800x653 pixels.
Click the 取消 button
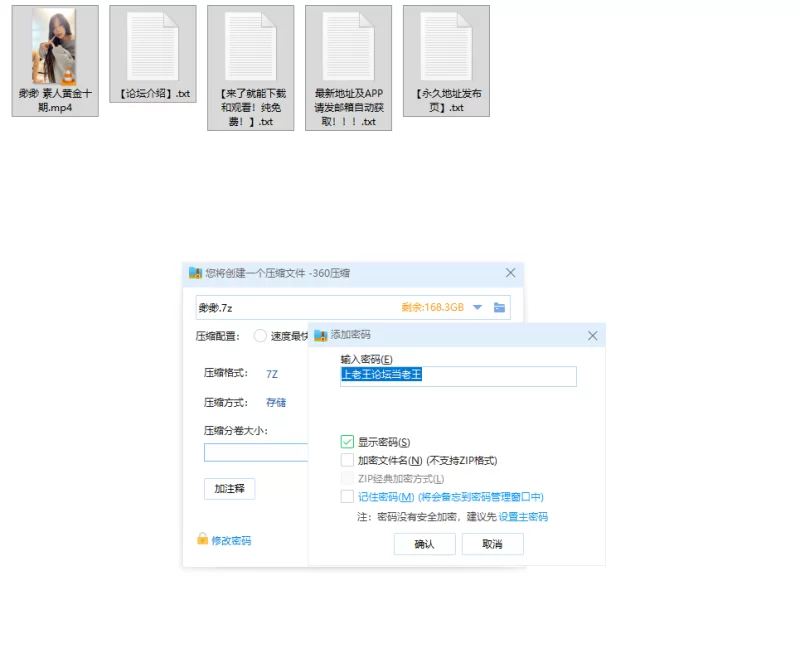[x=492, y=544]
